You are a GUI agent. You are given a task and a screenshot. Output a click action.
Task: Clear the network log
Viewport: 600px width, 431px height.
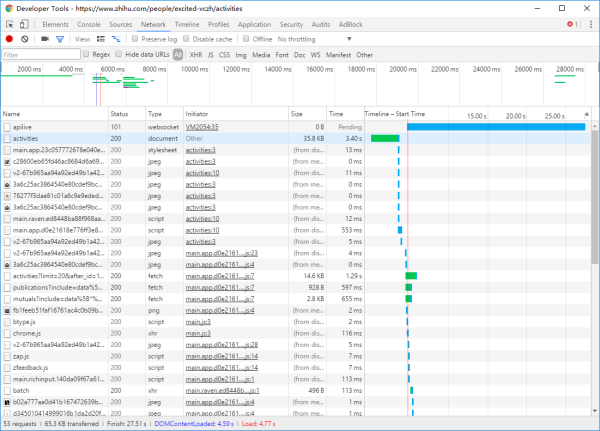pyautogui.click(x=25, y=39)
